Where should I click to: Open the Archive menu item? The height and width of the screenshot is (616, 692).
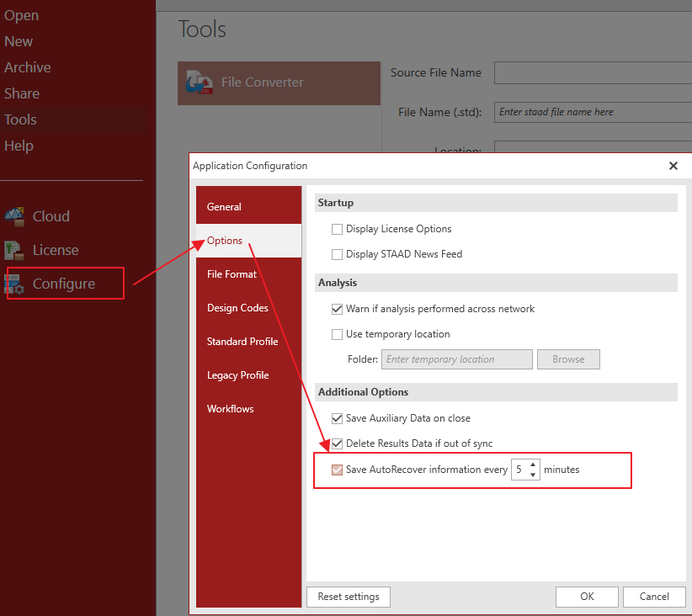point(28,67)
